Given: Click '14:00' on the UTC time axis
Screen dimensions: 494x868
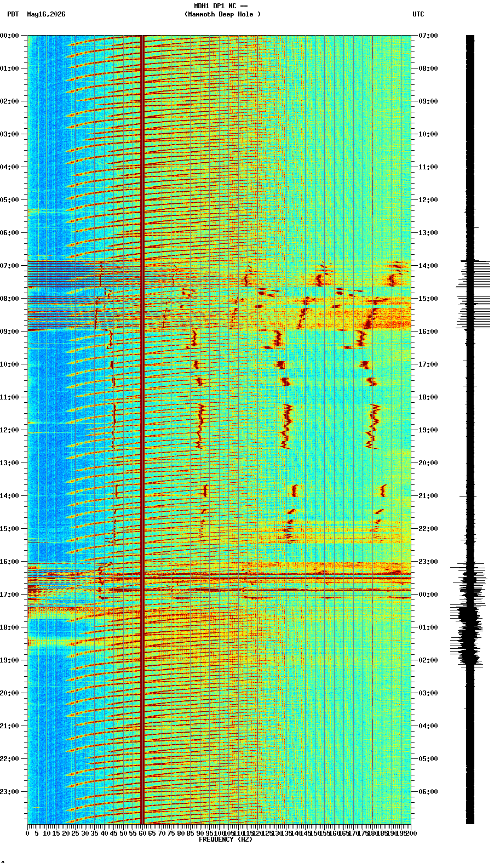Looking at the screenshot, I should (428, 266).
